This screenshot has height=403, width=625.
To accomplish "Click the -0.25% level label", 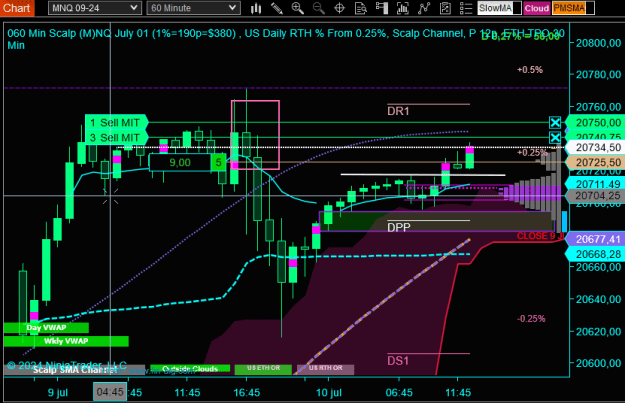I will coord(531,319).
